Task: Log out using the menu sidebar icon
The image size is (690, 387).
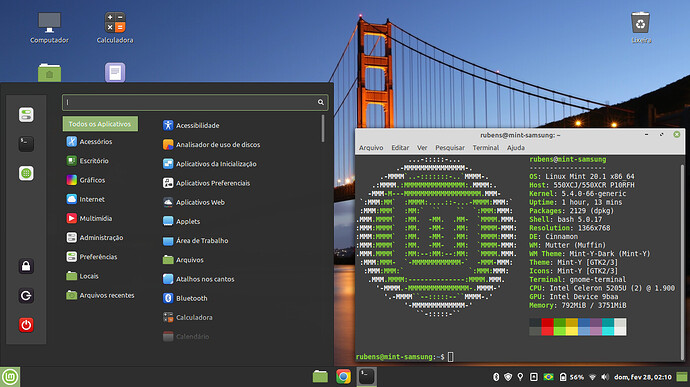Action: 26,295
